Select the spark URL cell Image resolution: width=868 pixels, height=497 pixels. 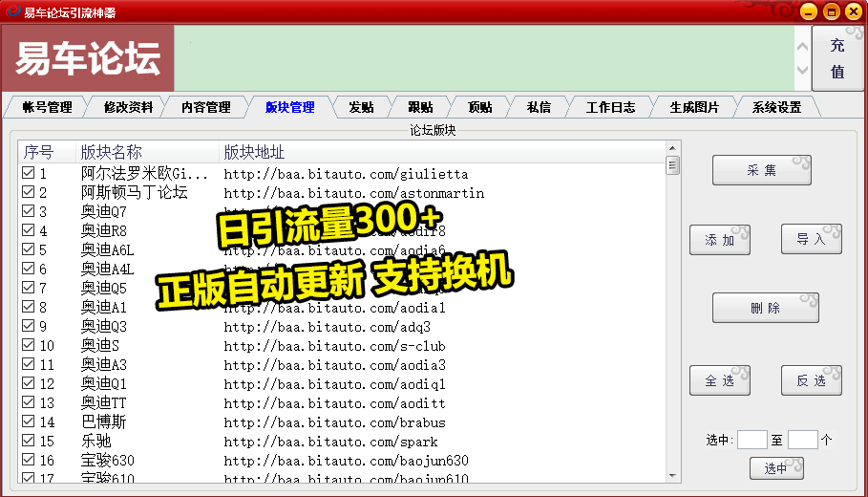click(330, 442)
